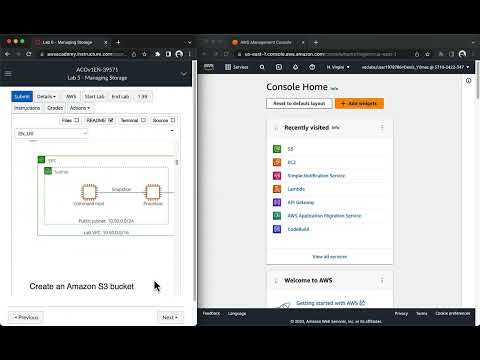480x360 pixels.
Task: Reload the lab page in left browser
Action: click(29, 54)
